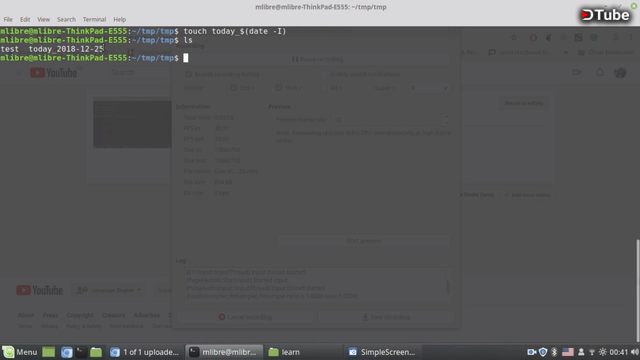Viewport: 640px width, 360px height.
Task: Open the terminal File menu
Action: point(8,19)
